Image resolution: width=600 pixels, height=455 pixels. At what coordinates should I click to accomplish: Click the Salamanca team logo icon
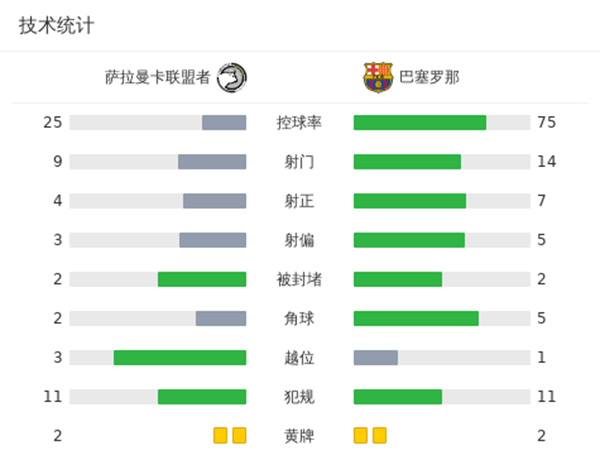click(232, 77)
